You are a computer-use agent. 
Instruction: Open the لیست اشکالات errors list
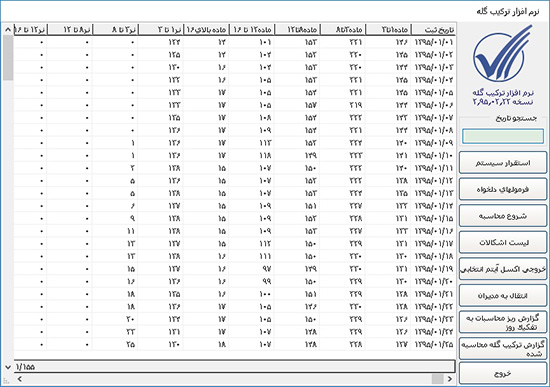pos(503,242)
